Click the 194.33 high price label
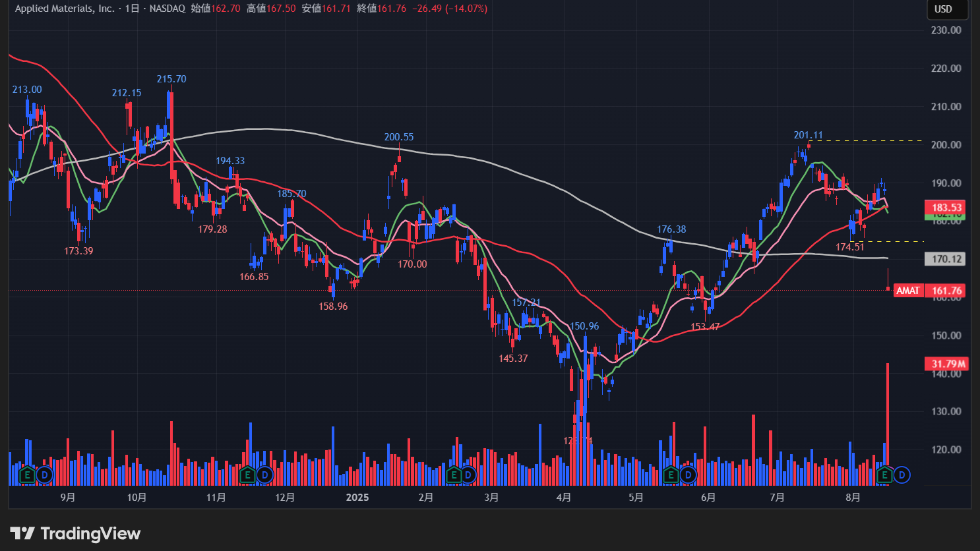Image resolution: width=980 pixels, height=551 pixels. pos(230,161)
